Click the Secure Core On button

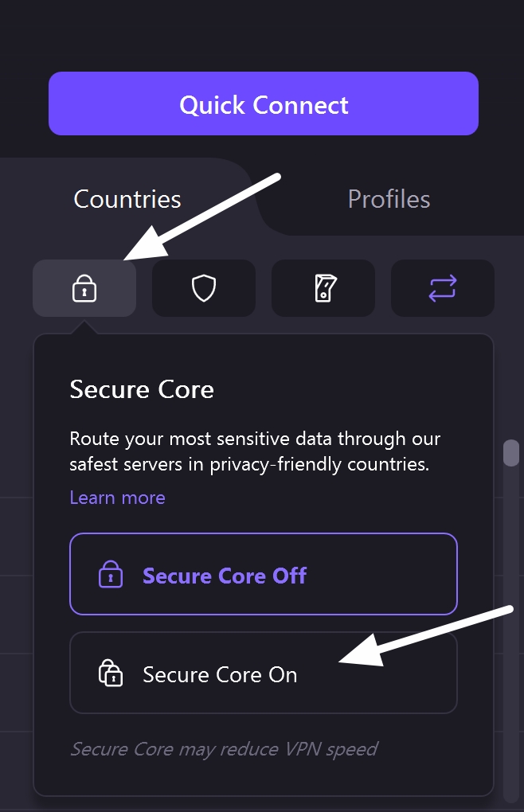(264, 673)
